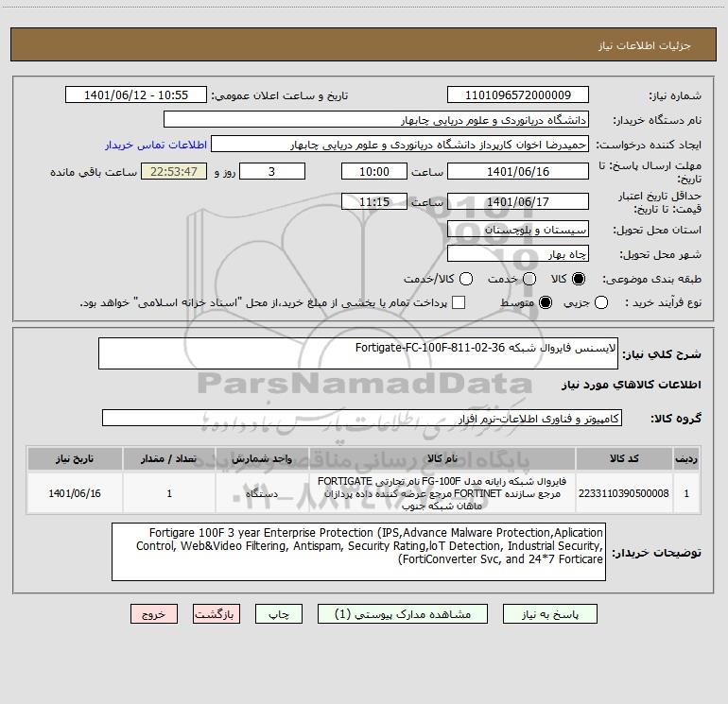This screenshot has height=704, width=728.
Task: Click the province field سیستان و بلوچستان
Action: pos(518,229)
